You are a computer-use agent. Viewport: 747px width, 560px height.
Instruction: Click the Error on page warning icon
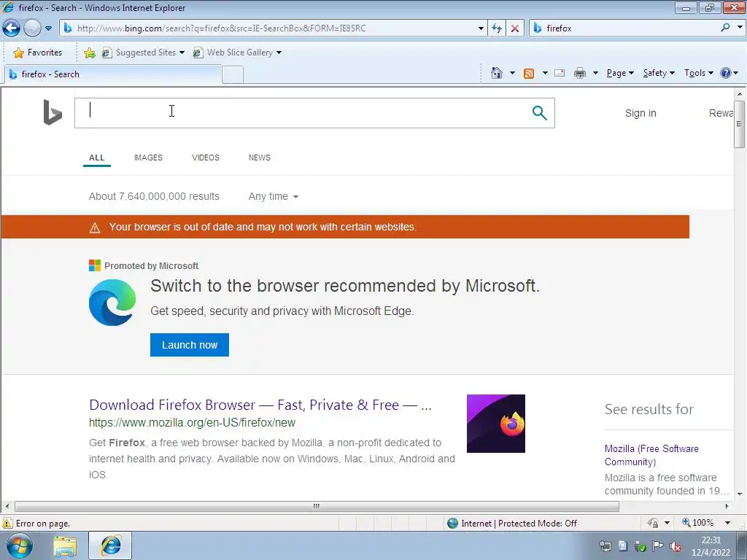pos(7,523)
